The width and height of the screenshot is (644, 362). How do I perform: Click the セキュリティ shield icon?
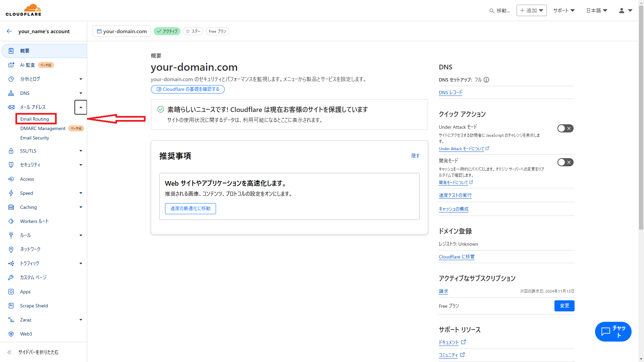pos(11,165)
